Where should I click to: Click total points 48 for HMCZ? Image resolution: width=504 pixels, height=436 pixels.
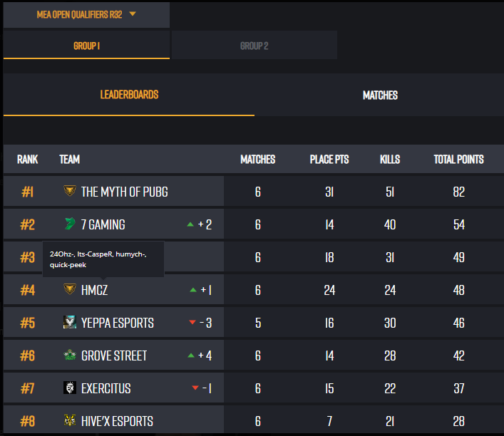(458, 291)
